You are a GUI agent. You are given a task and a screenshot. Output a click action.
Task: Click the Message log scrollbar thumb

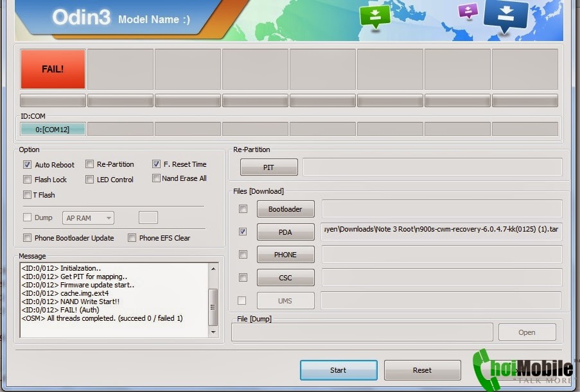click(x=213, y=307)
